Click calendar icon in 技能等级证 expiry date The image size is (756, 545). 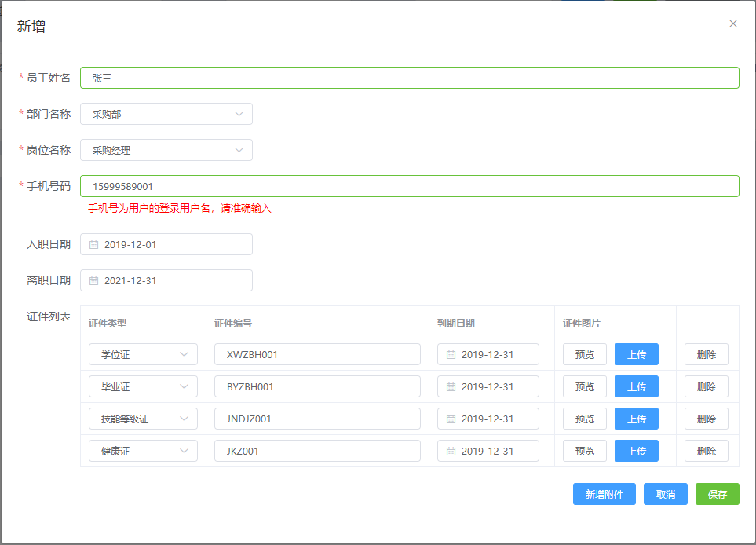tap(451, 419)
